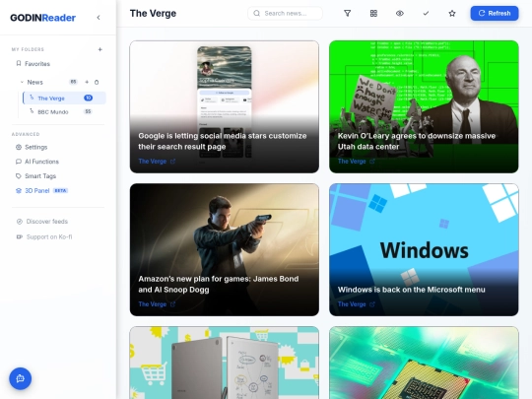Click the BBC Mundo unread count badge
The image size is (532, 399).
coord(88,111)
